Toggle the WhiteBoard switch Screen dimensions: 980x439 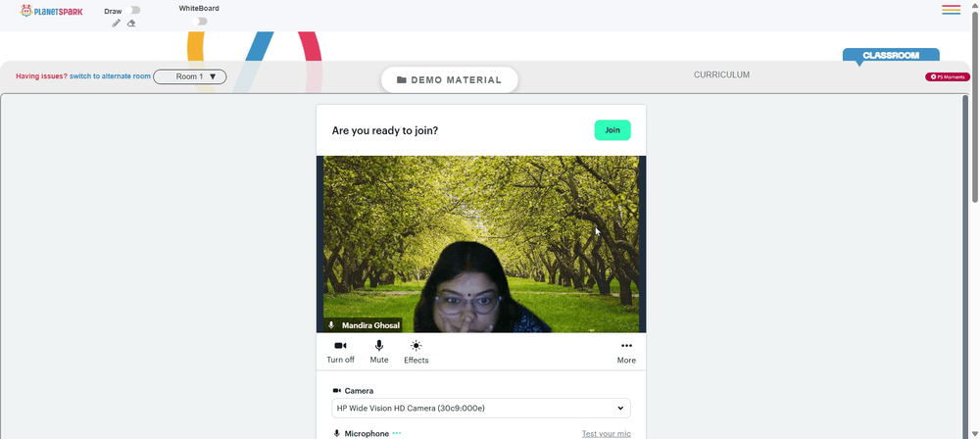coord(200,22)
